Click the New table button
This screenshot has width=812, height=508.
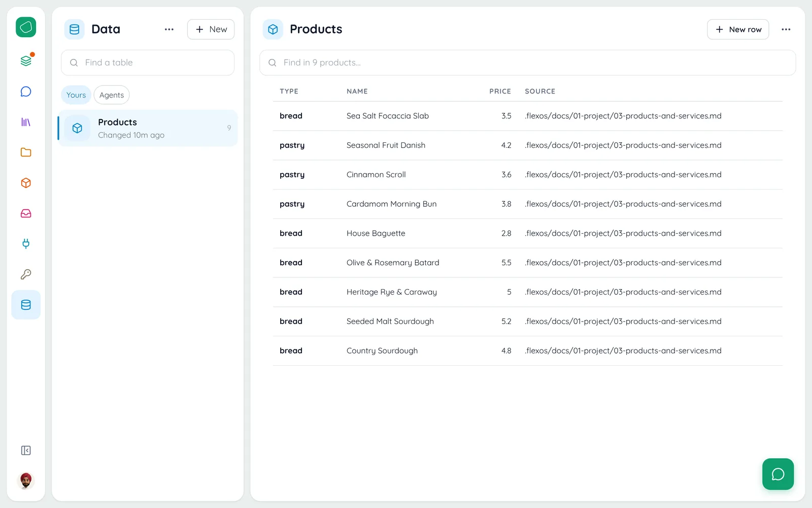pyautogui.click(x=211, y=29)
